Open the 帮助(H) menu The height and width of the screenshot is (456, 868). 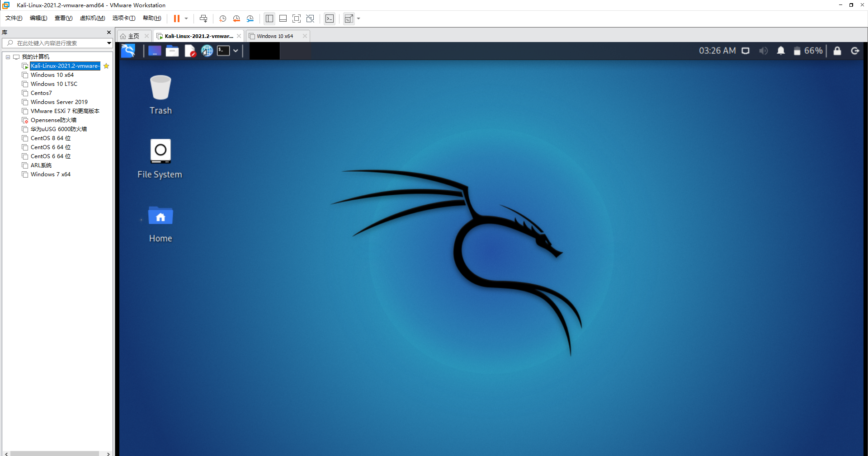point(152,18)
